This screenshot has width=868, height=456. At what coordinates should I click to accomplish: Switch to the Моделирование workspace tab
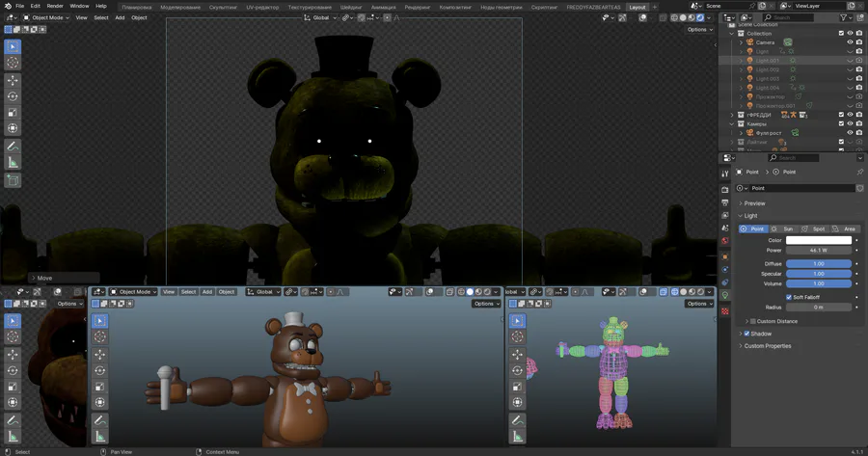click(x=180, y=7)
